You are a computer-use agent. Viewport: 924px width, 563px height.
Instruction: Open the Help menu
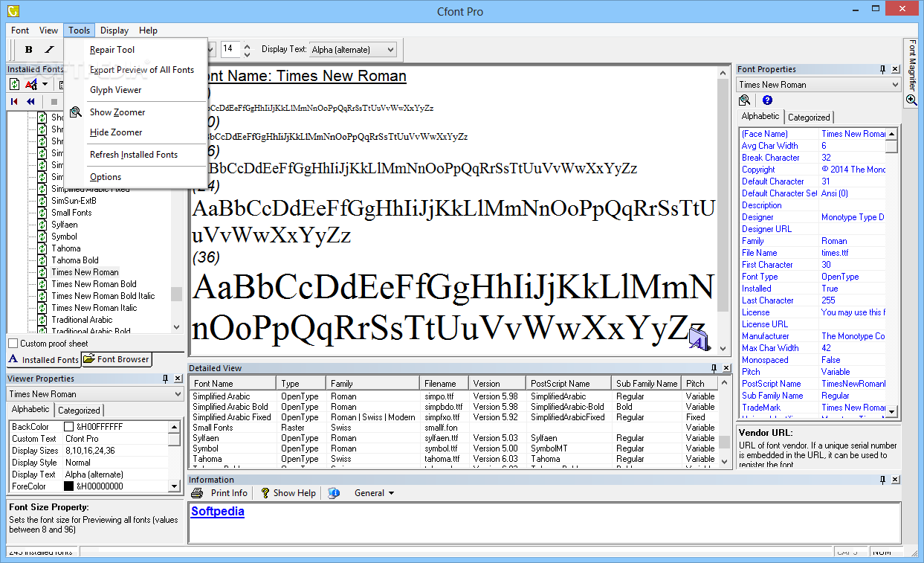click(x=148, y=30)
